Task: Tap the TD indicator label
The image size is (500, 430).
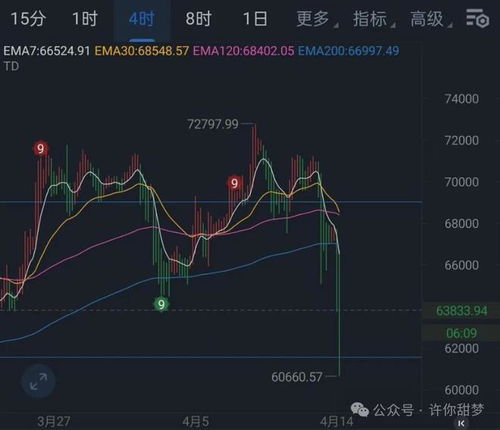Action: [x=11, y=66]
